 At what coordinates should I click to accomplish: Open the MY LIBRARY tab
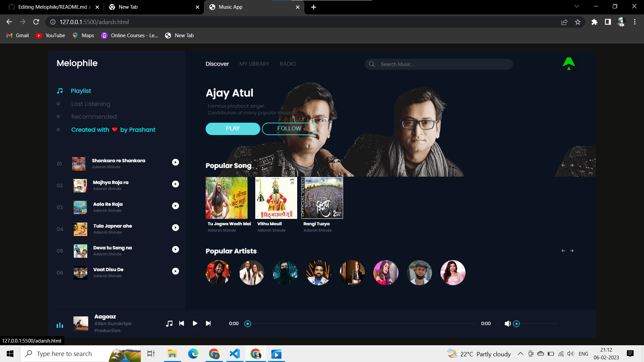(x=254, y=64)
